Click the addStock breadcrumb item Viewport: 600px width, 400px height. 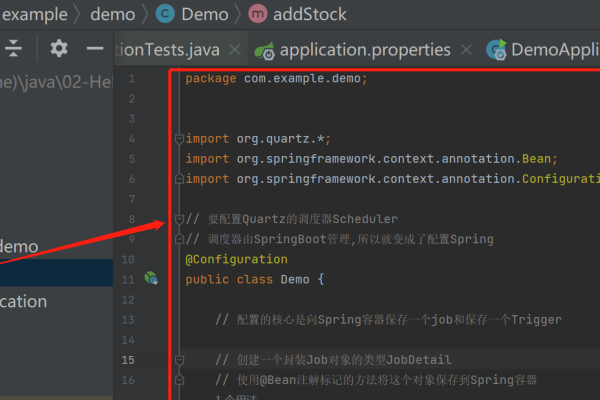coord(310,14)
